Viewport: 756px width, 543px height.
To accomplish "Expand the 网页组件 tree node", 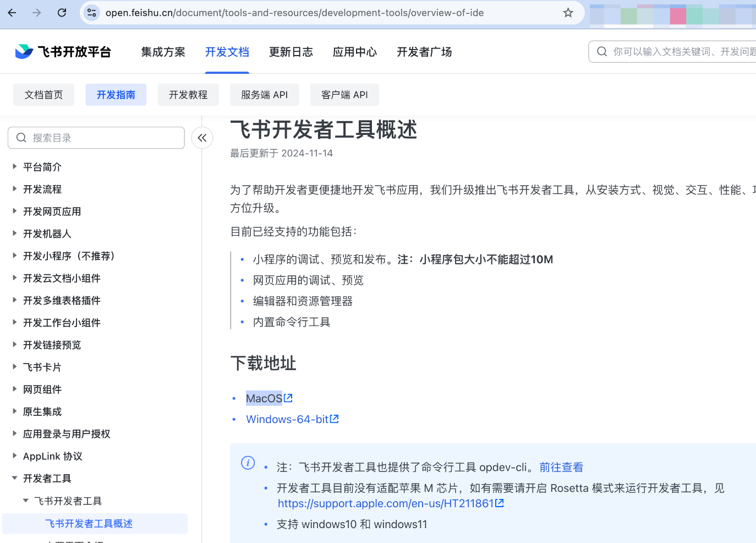I will point(15,389).
